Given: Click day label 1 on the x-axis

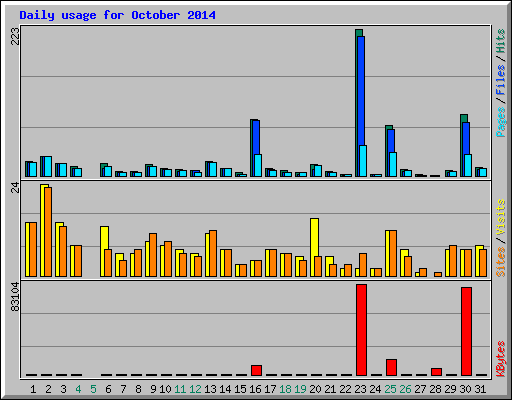Looking at the screenshot, I should [33, 389].
